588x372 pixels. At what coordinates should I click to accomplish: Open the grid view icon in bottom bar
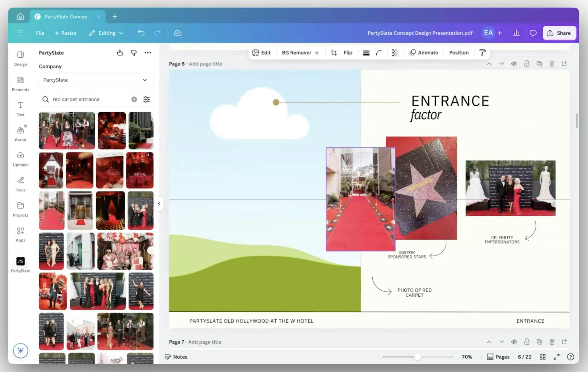coord(542,357)
